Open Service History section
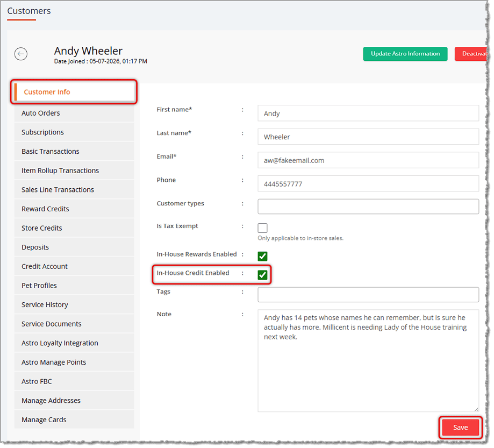 [x=74, y=305]
